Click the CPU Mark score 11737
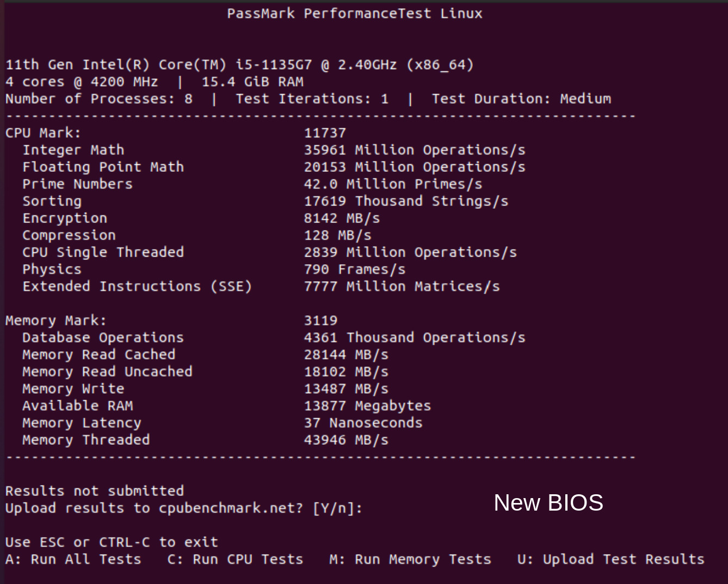This screenshot has height=584, width=728. coord(325,133)
